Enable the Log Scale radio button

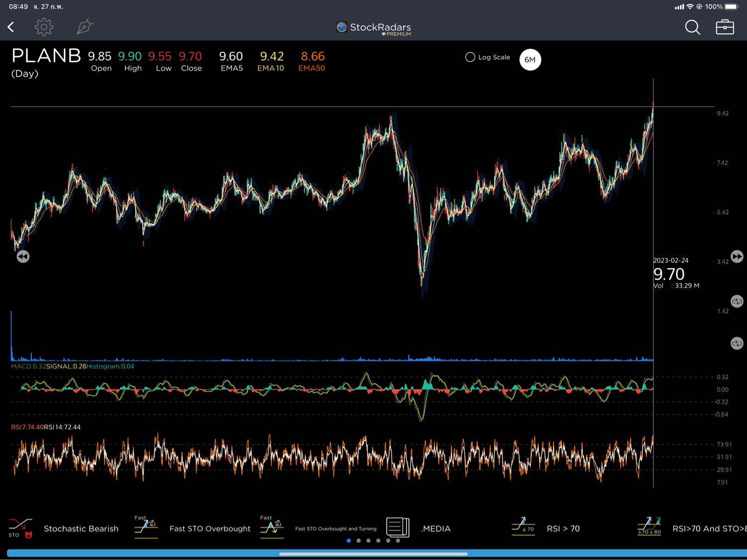point(470,57)
